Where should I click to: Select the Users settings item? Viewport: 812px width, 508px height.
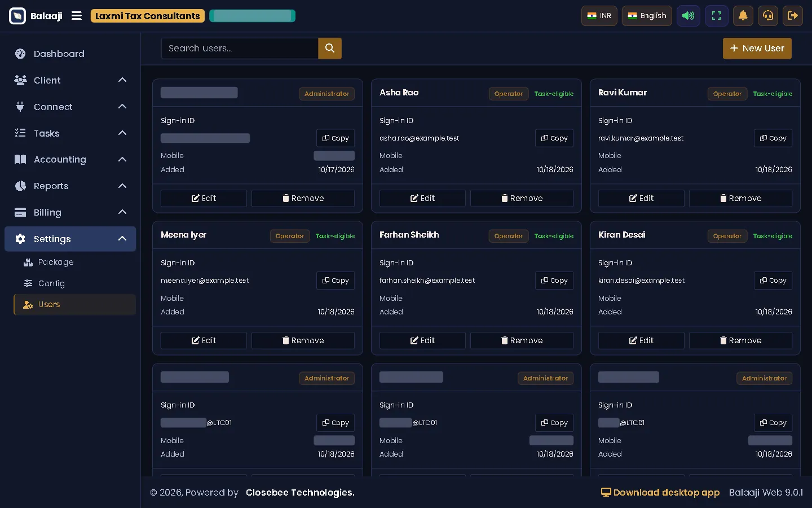pyautogui.click(x=74, y=304)
